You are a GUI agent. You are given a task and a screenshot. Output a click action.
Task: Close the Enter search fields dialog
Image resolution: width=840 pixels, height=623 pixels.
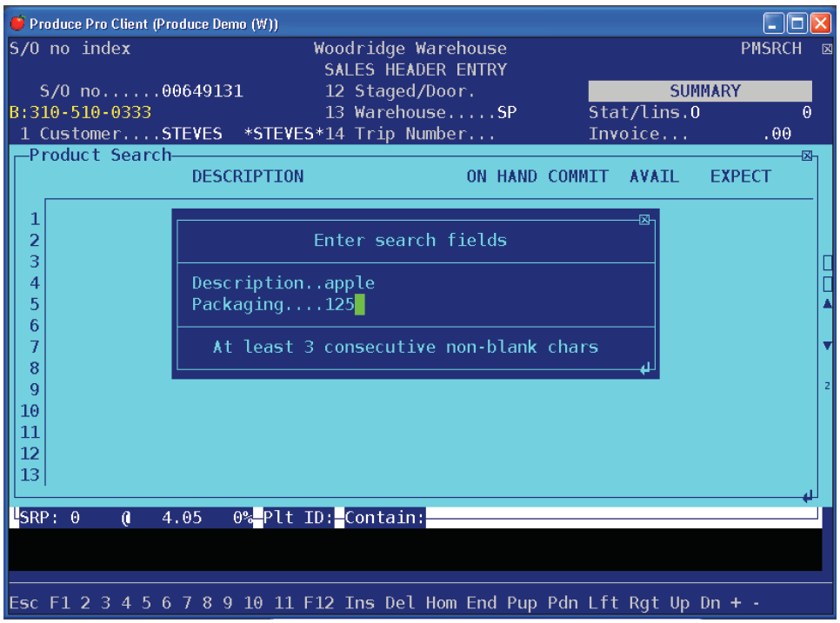tap(644, 220)
